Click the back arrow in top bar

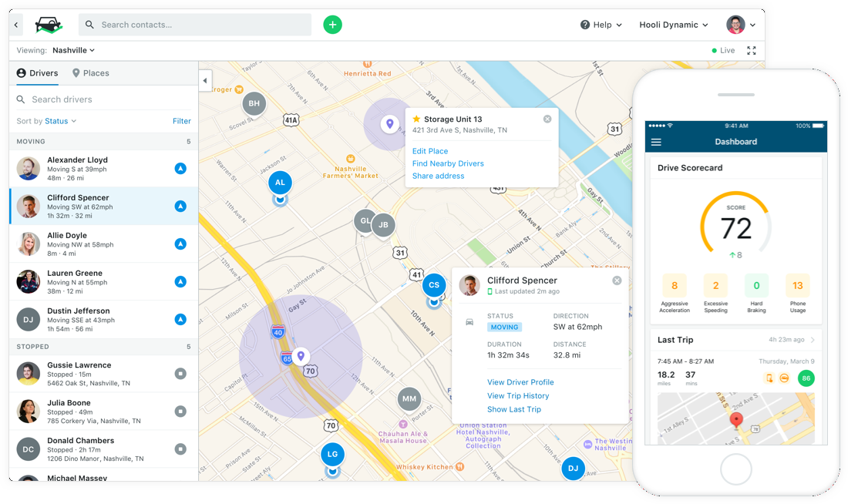(17, 25)
